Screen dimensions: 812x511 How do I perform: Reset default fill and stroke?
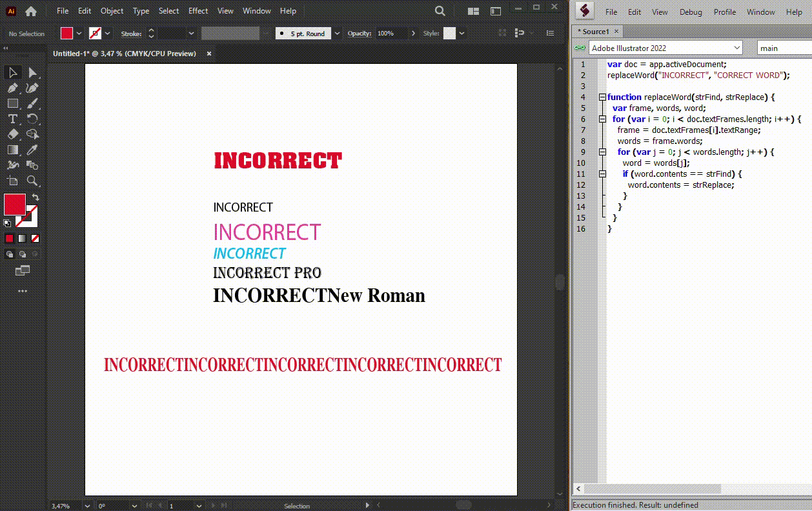click(7, 223)
